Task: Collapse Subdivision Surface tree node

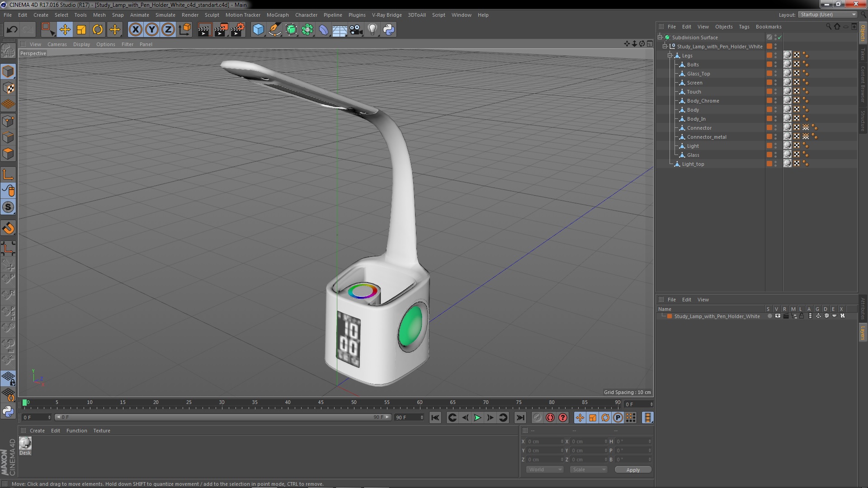Action: click(x=660, y=38)
